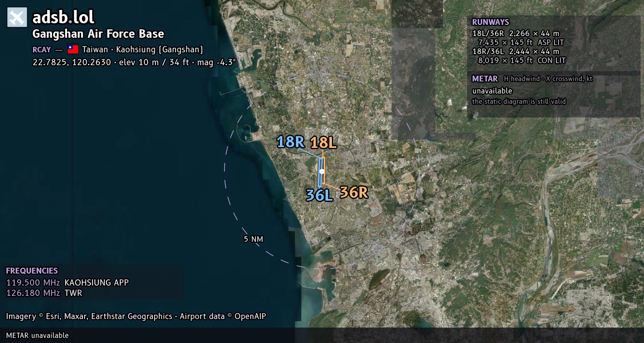Click the METAR unavailable status in panel
Screen dimensions: 644x343
(492, 91)
